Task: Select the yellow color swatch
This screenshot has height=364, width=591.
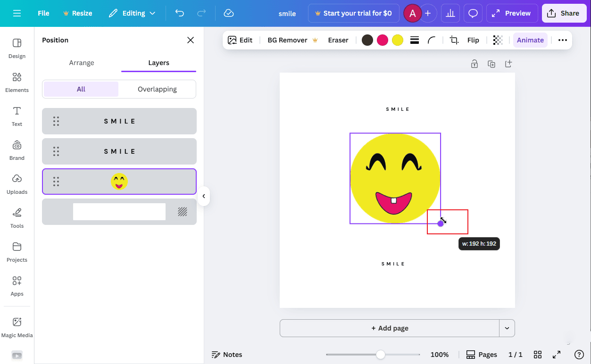Action: pos(397,40)
